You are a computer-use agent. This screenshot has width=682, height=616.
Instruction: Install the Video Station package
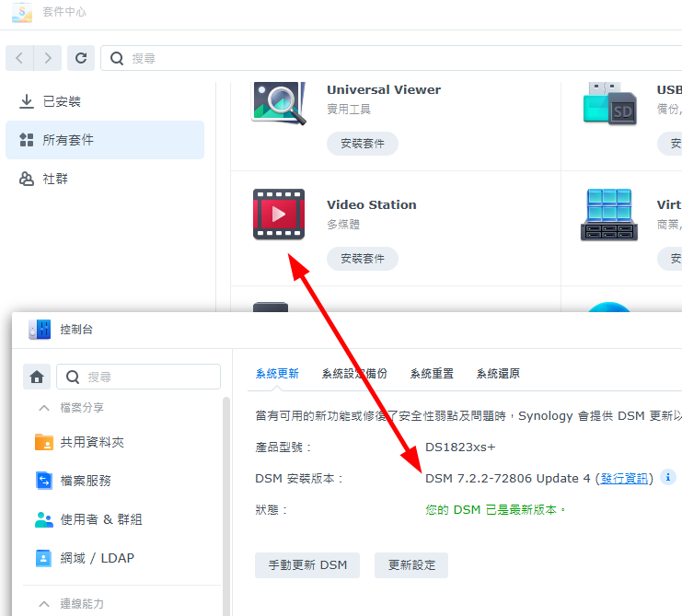click(x=363, y=259)
